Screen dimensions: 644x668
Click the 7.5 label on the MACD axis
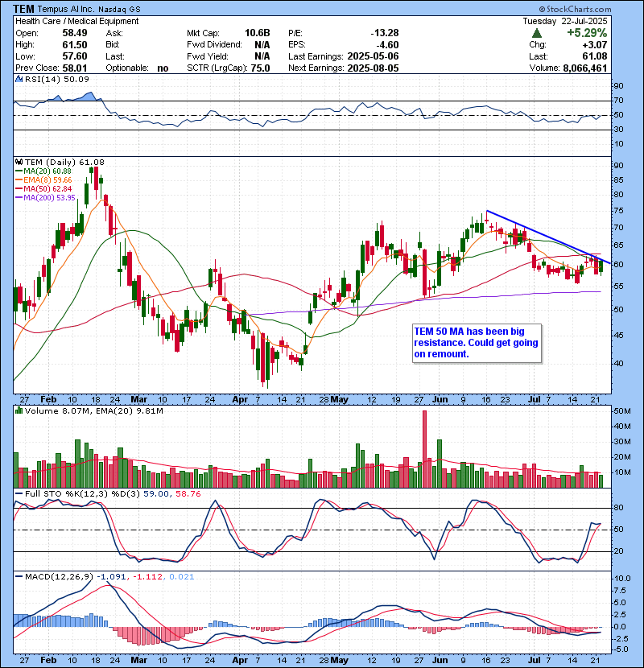(620, 591)
